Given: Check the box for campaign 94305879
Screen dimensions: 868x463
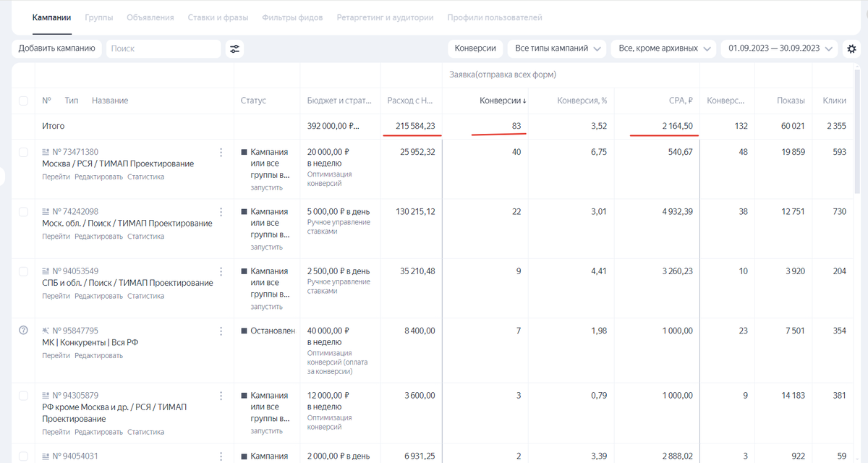Looking at the screenshot, I should (x=23, y=396).
